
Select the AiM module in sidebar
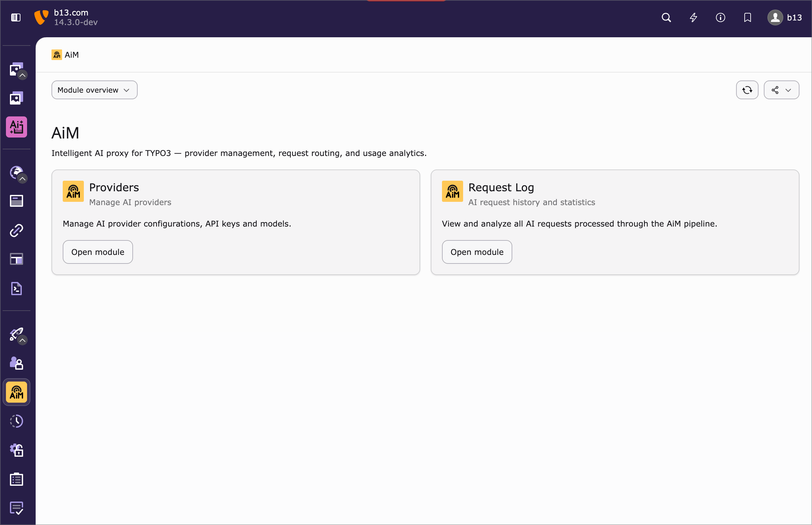coord(17,392)
